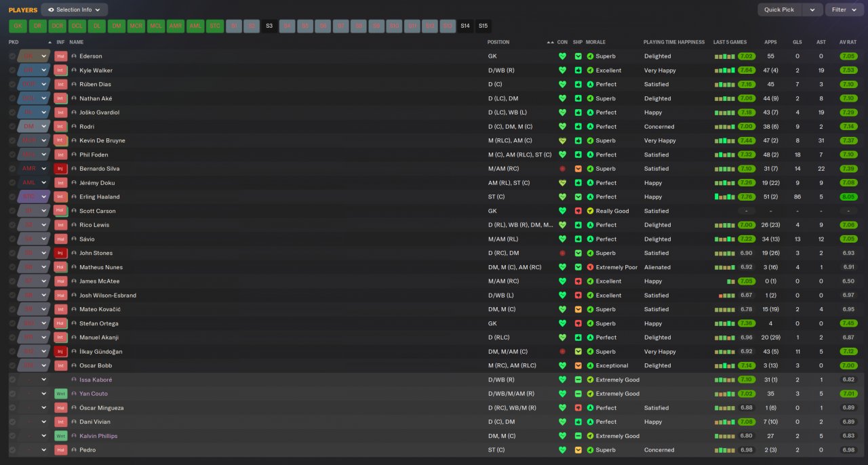Viewport: 868px width, 465px height.
Task: Click the condition heart for Jérémy Doku
Action: [x=562, y=183]
